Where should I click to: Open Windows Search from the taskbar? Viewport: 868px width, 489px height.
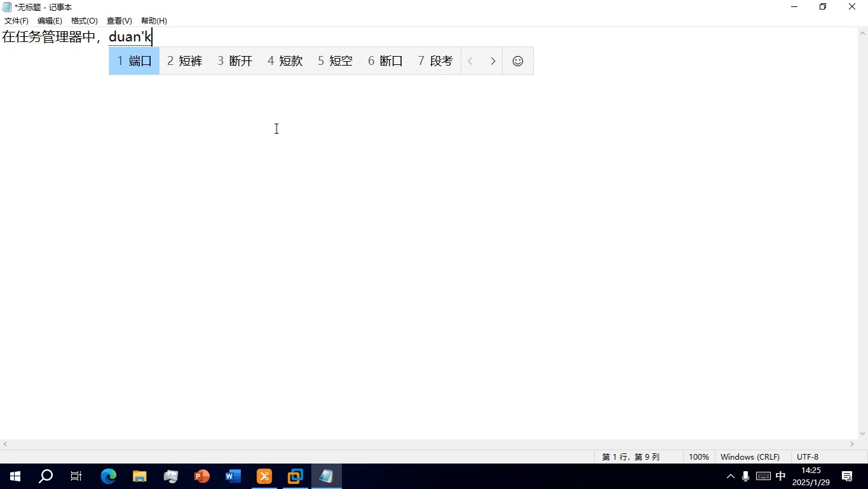click(x=45, y=476)
